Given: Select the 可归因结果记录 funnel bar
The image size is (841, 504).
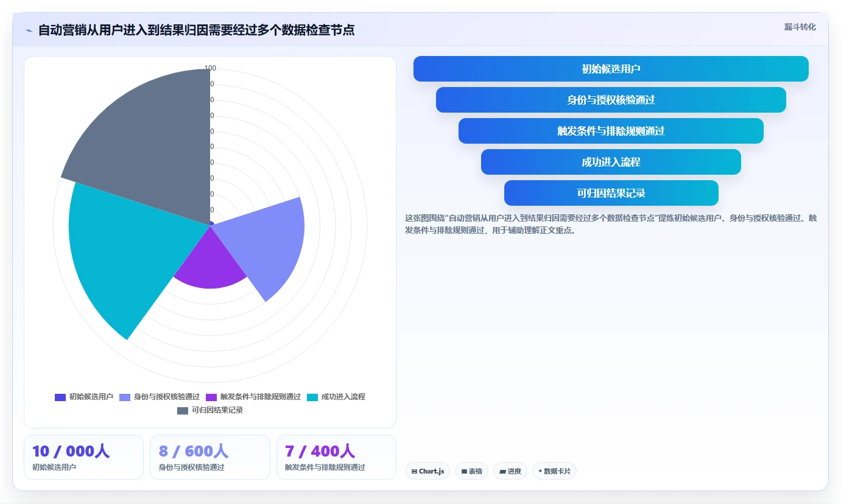Looking at the screenshot, I should click(611, 193).
